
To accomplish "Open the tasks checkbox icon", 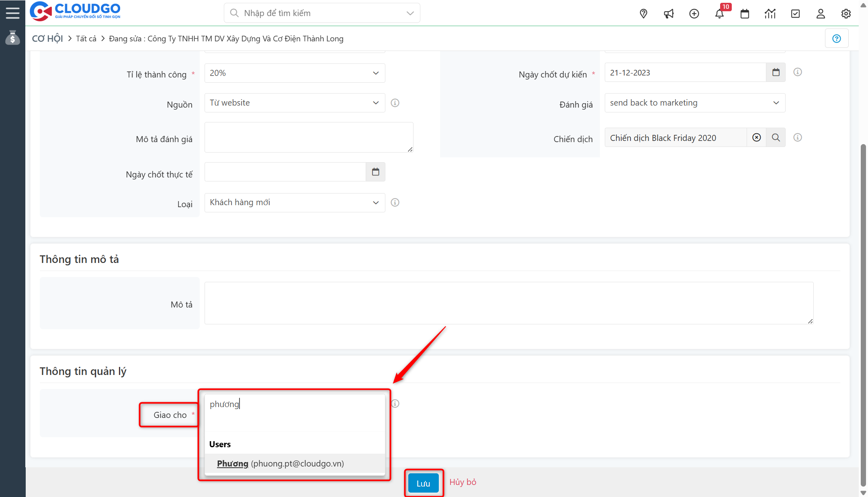I will (795, 13).
